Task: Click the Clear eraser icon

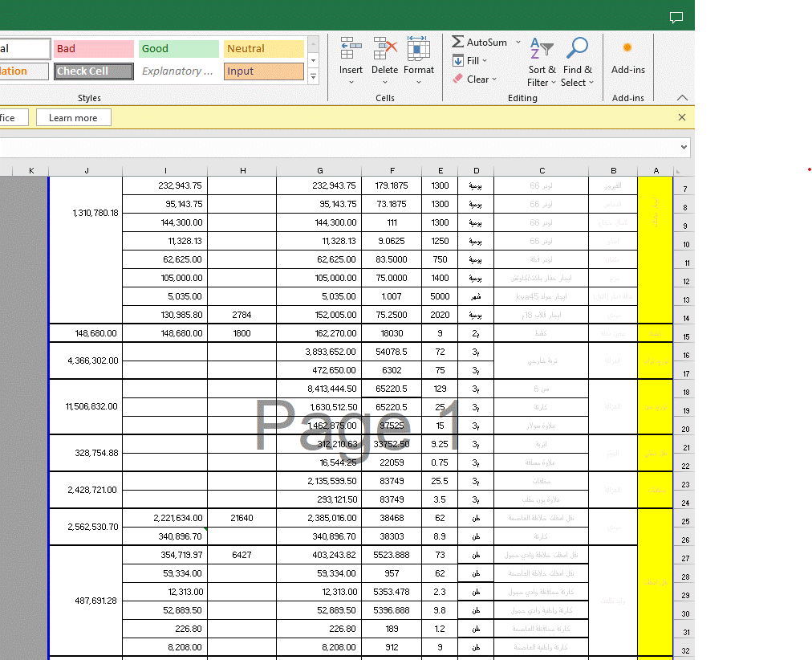Action: [457, 79]
